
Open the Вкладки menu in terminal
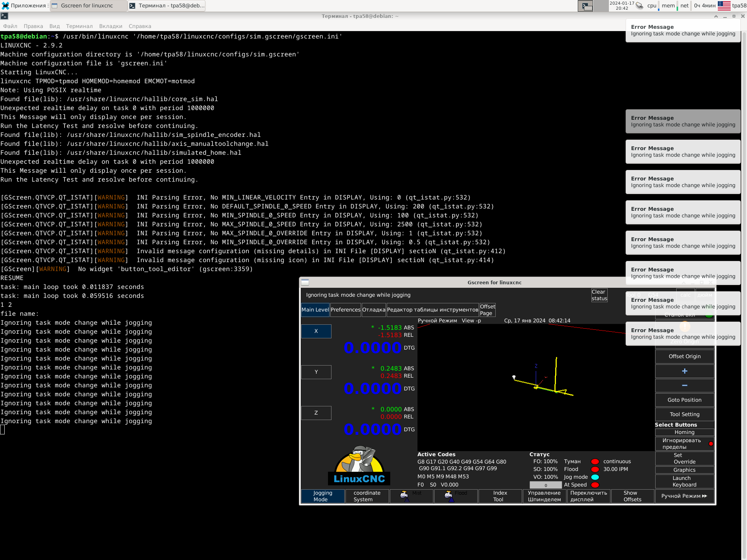pyautogui.click(x=110, y=26)
